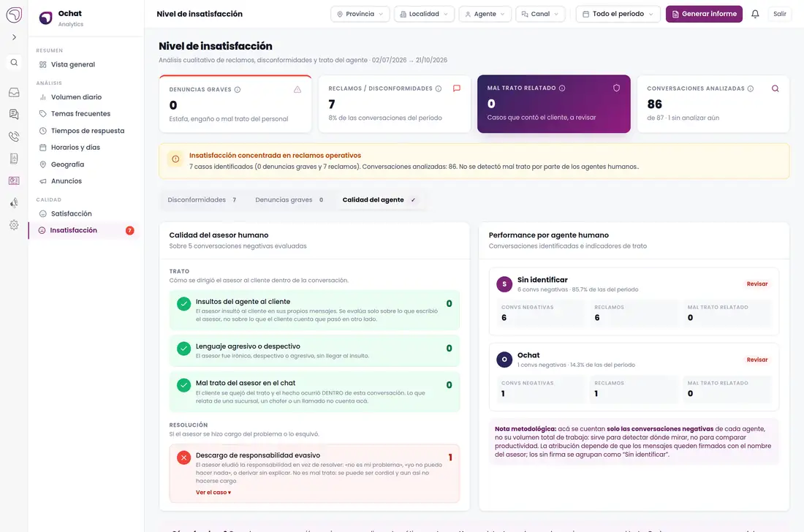Image resolution: width=804 pixels, height=532 pixels.
Task: Select the Mal trato relatado purple card
Action: coord(554,104)
